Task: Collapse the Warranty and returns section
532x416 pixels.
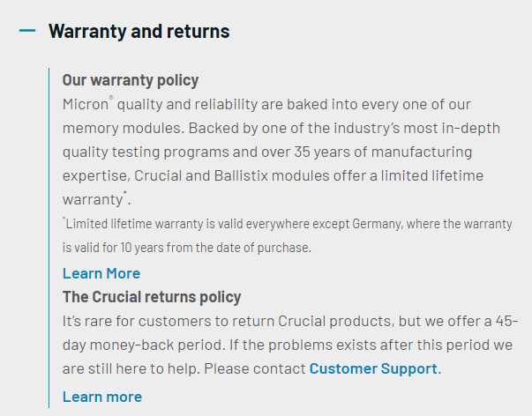Action: click(x=27, y=31)
